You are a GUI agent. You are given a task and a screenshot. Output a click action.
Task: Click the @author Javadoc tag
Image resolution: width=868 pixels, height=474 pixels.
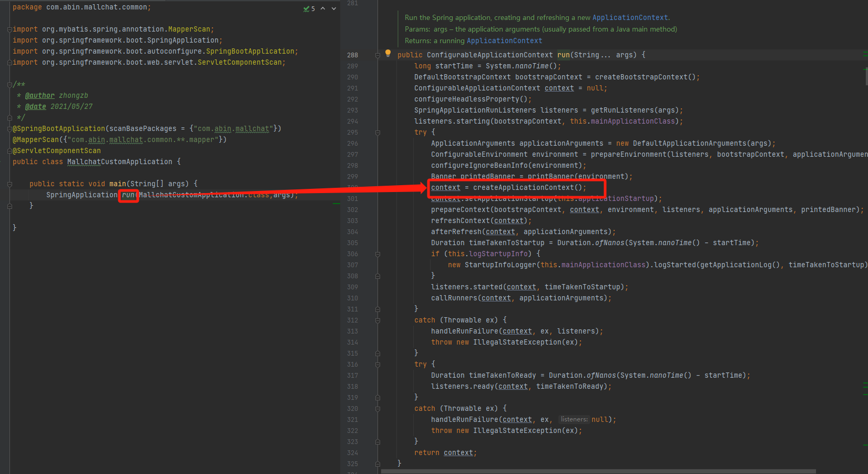point(40,96)
